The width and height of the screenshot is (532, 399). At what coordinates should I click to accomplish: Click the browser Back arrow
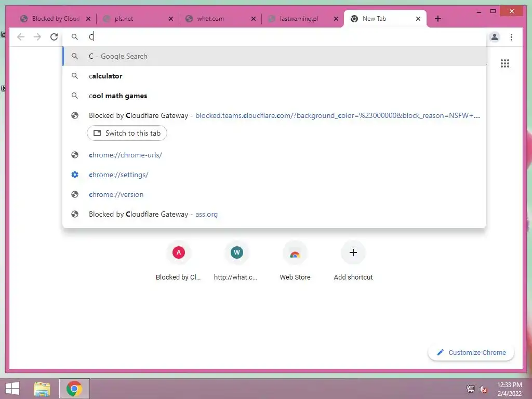21,37
